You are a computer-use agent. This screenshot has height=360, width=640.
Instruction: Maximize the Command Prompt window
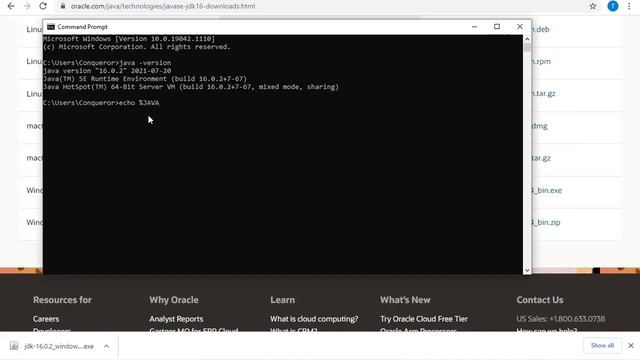(497, 27)
